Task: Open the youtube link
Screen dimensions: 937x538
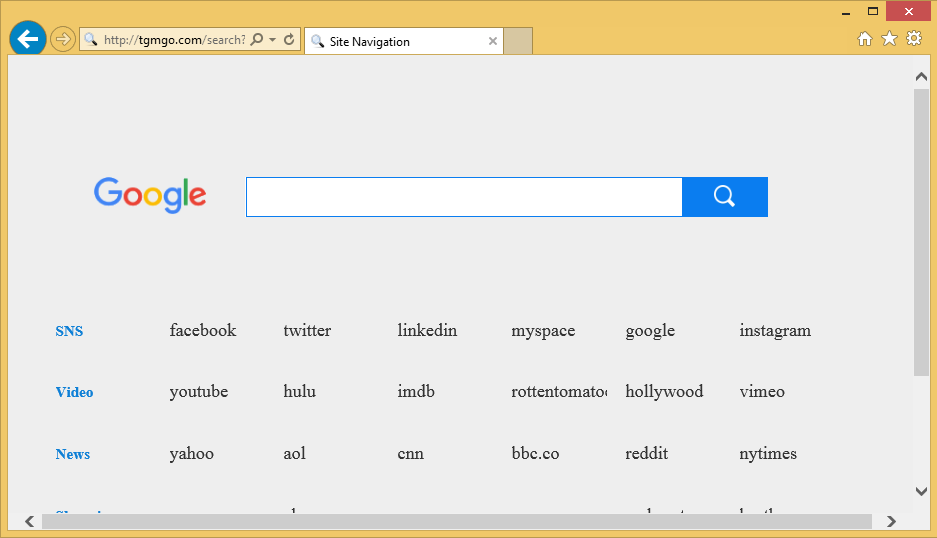Action: tap(199, 392)
